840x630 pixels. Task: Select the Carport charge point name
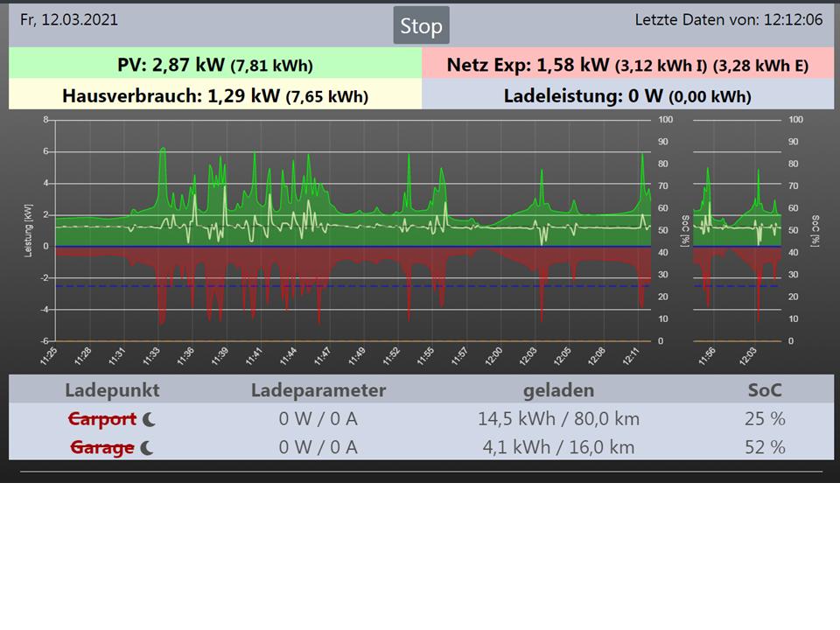(x=102, y=419)
